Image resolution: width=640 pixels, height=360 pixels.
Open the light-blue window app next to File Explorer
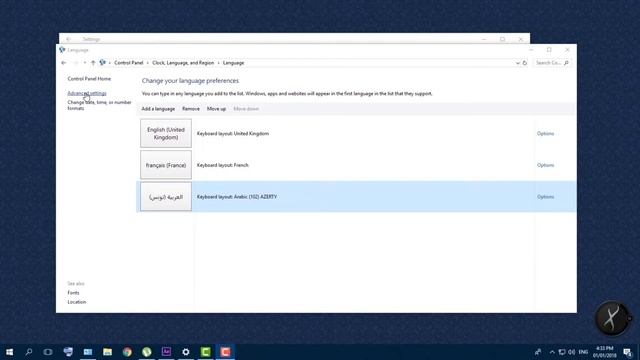pyautogui.click(x=88, y=352)
